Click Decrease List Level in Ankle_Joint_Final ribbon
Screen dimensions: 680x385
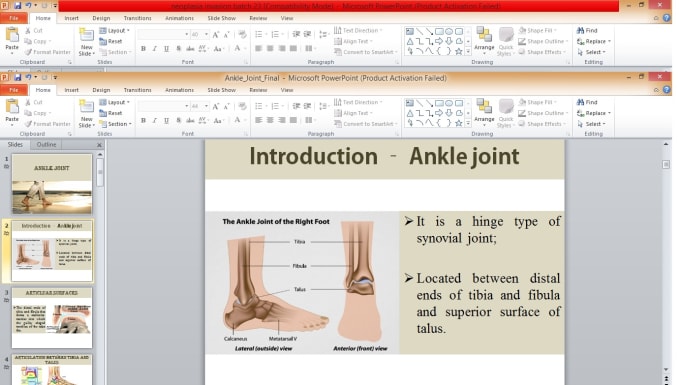click(296, 106)
